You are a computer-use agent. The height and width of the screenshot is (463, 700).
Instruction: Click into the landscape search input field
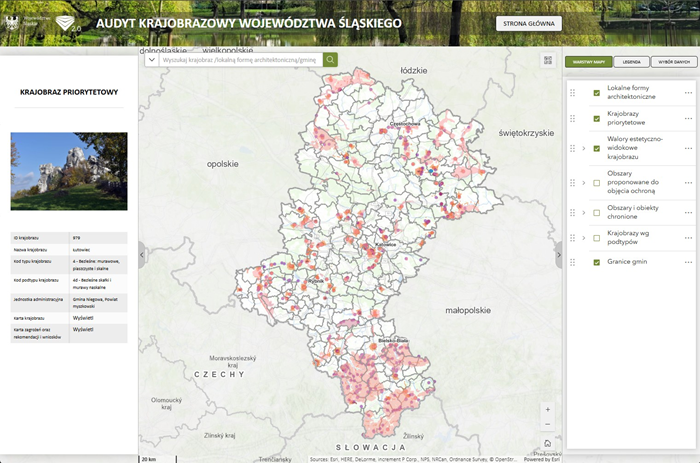click(x=240, y=60)
